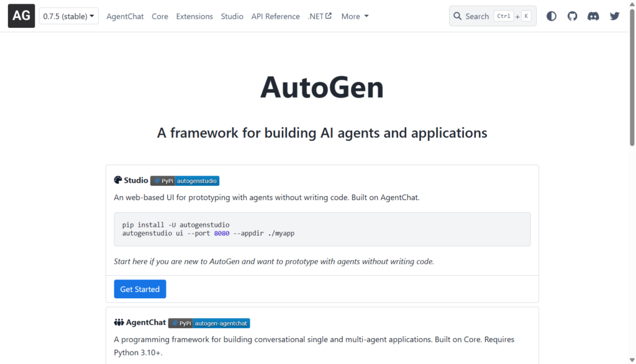Click the framework subtitle text
Image resolution: width=636 pixels, height=364 pixels.
pos(322,133)
